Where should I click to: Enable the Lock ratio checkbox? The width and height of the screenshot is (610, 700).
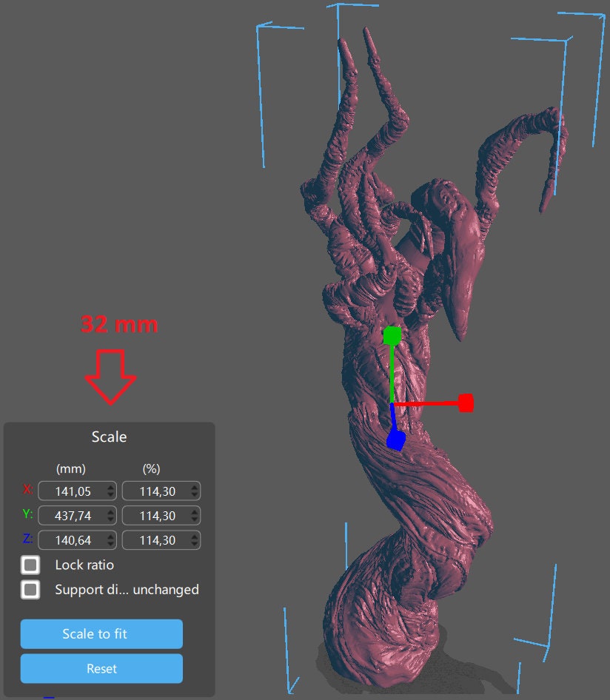tap(30, 565)
